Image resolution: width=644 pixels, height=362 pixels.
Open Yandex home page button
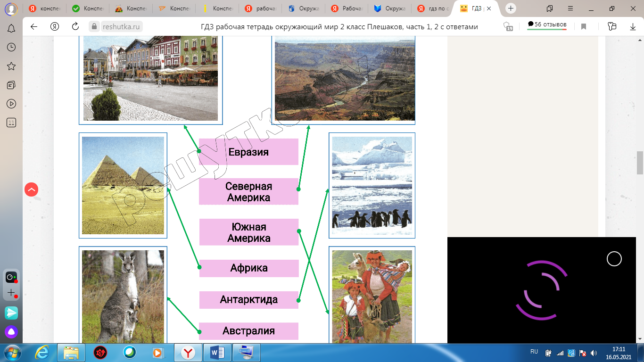(54, 27)
